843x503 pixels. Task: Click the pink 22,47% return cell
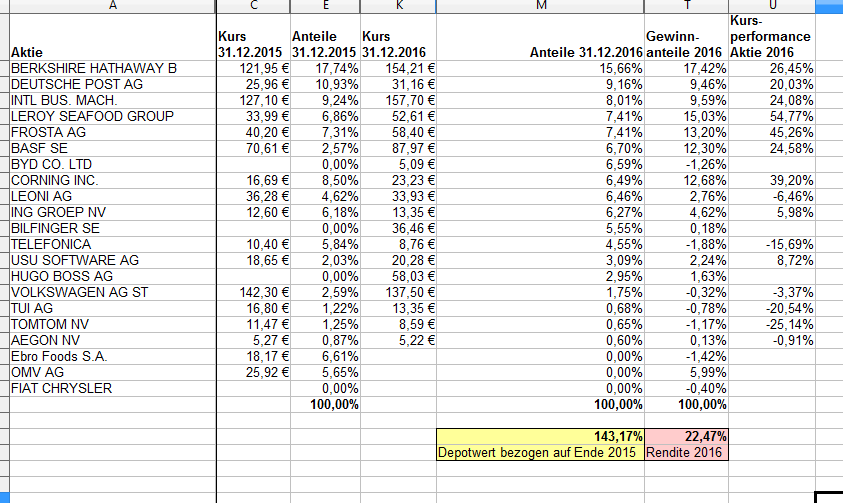click(687, 436)
